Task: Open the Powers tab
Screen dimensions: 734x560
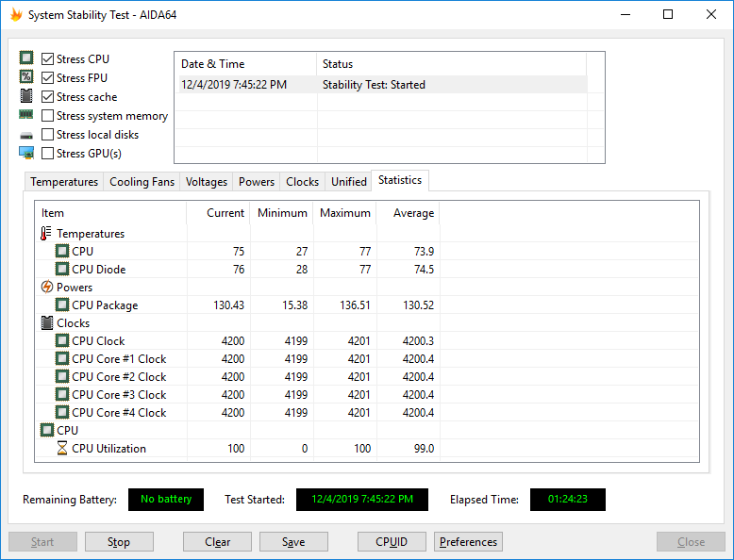Action: click(x=257, y=182)
